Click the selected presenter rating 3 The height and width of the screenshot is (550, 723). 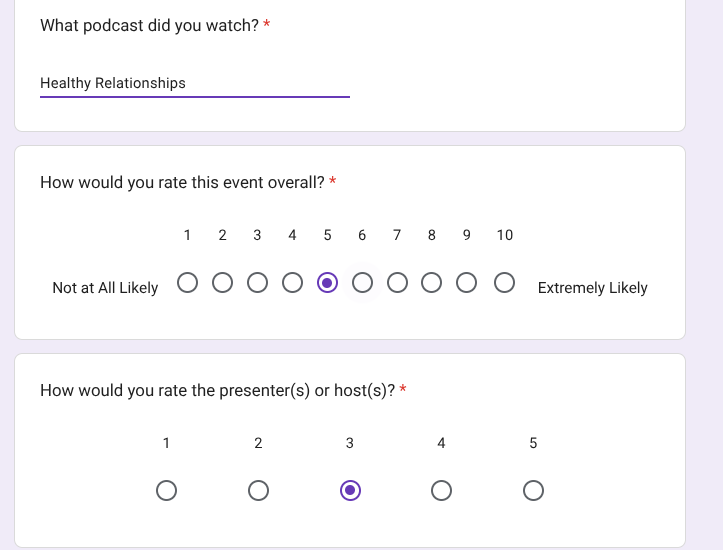(350, 490)
